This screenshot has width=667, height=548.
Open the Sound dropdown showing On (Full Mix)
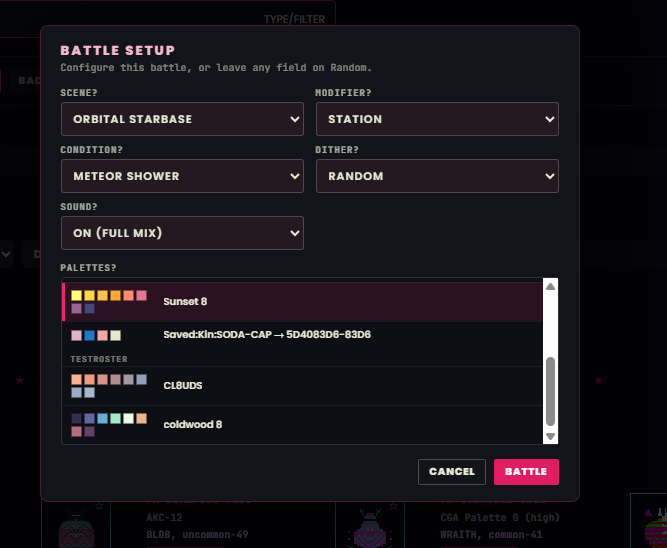tap(182, 233)
